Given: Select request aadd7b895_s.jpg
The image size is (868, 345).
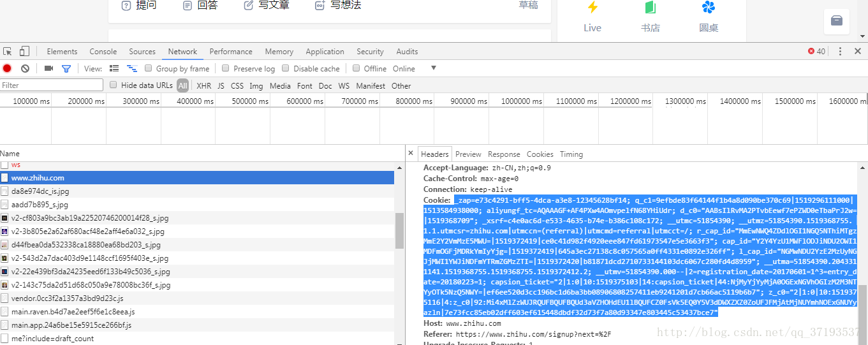Looking at the screenshot, I should 197,205.
